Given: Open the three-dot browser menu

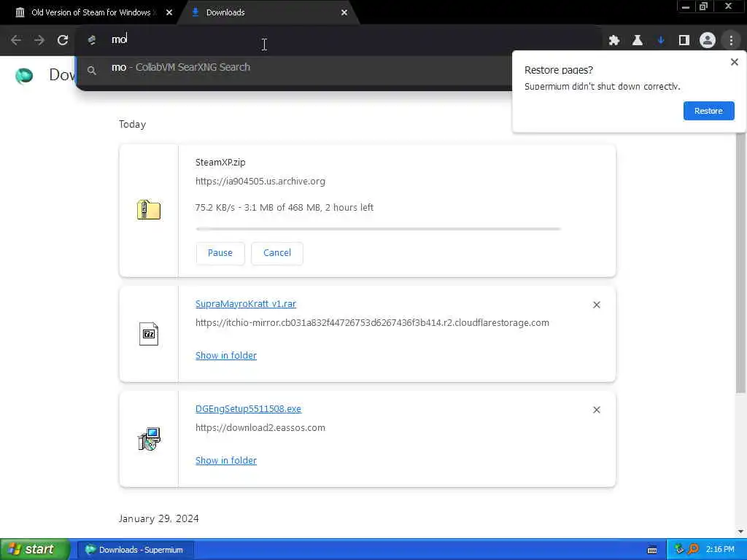Looking at the screenshot, I should point(731,41).
